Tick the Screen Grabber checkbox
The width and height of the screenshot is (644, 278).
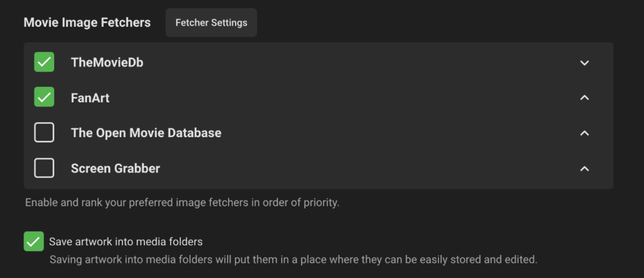(44, 169)
